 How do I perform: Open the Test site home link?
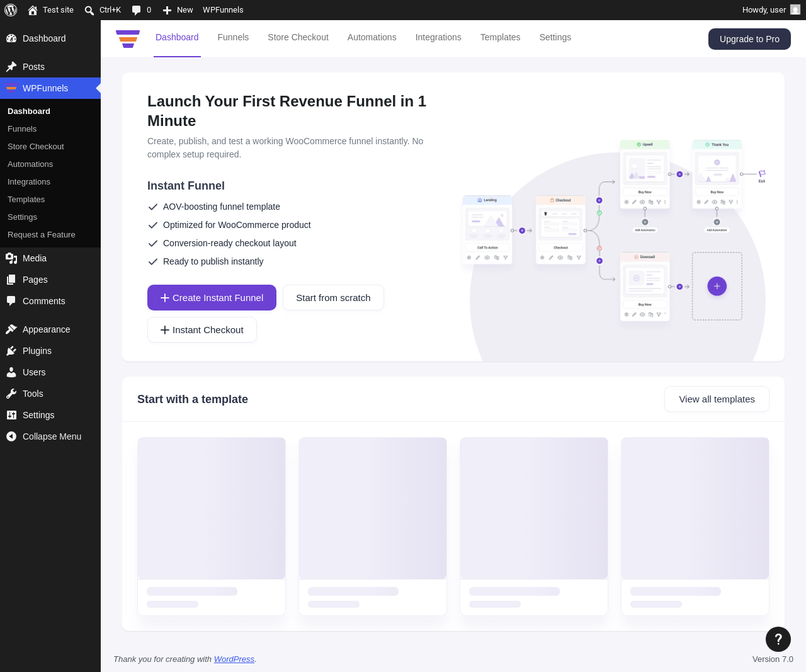click(x=50, y=10)
